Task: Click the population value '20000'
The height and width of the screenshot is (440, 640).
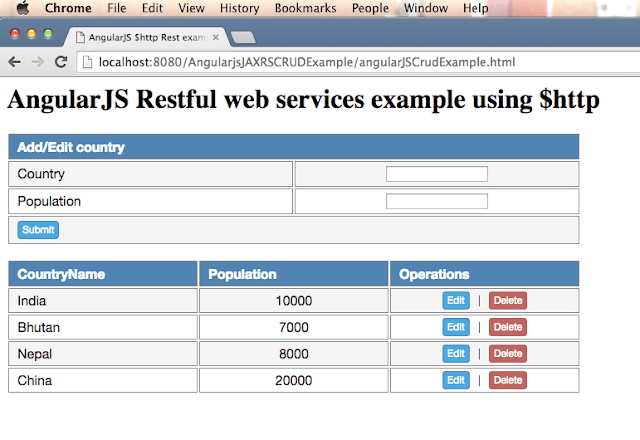Action: pyautogui.click(x=293, y=380)
